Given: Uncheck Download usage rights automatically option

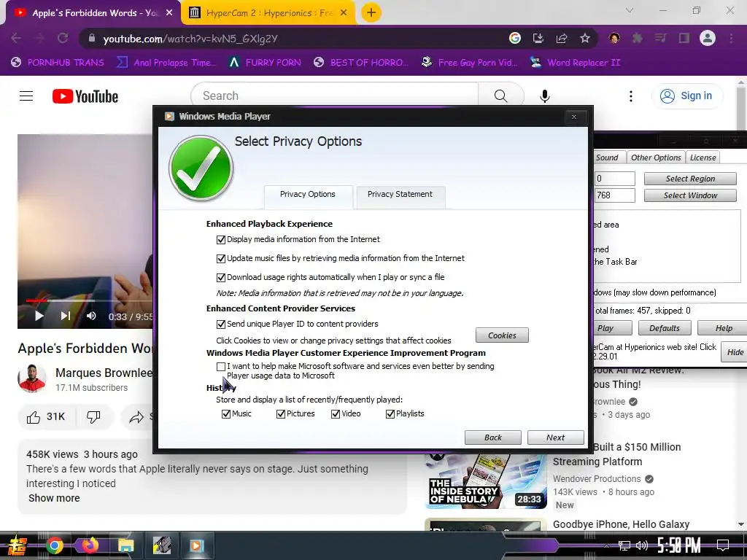Looking at the screenshot, I should tap(220, 278).
